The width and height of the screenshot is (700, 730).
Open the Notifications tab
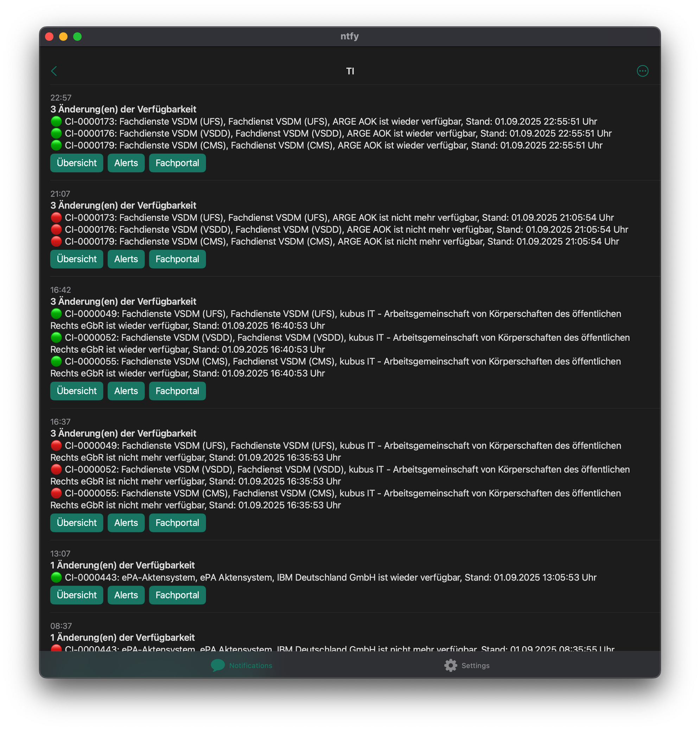coord(241,665)
